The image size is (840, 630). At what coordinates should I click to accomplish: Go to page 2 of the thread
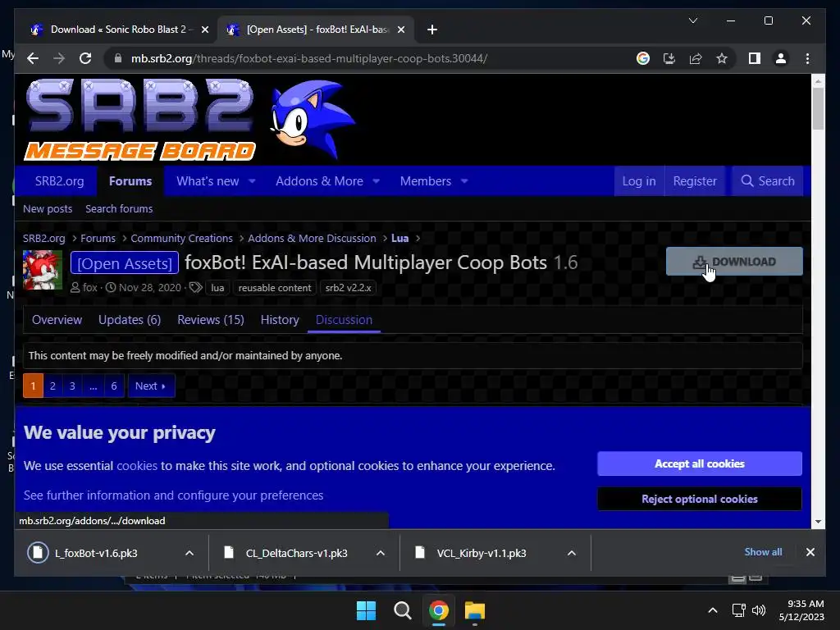[52, 386]
